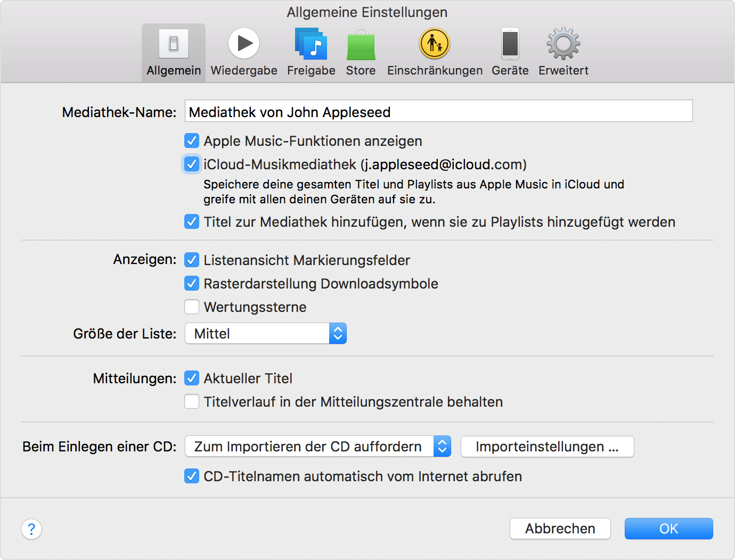Open the Wiedergabe playback preferences icon
Viewport: 735px width, 560px height.
click(x=244, y=44)
